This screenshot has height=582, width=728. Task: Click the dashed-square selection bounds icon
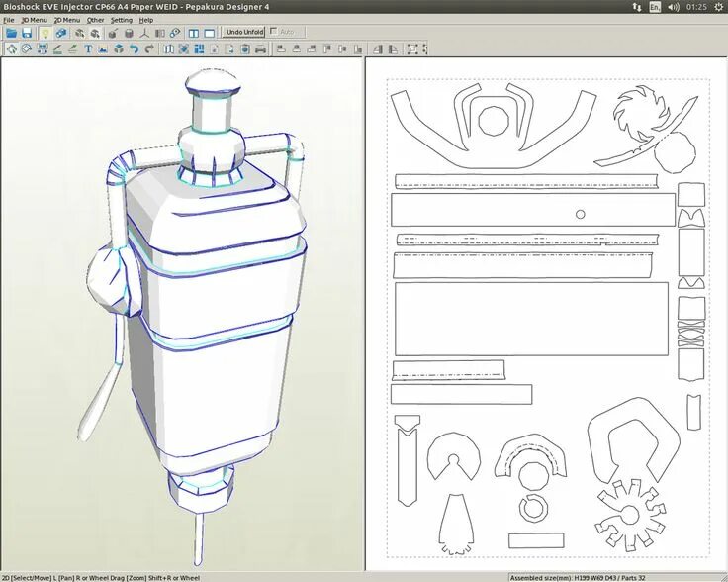tap(412, 48)
